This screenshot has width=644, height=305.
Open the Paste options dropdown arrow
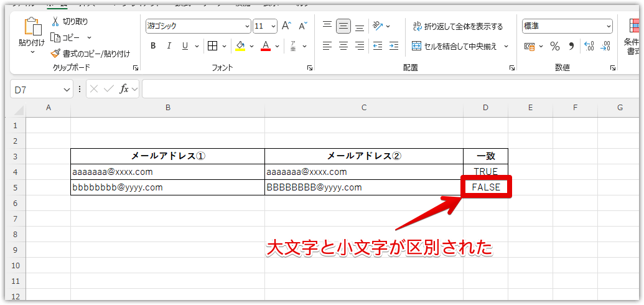point(32,52)
